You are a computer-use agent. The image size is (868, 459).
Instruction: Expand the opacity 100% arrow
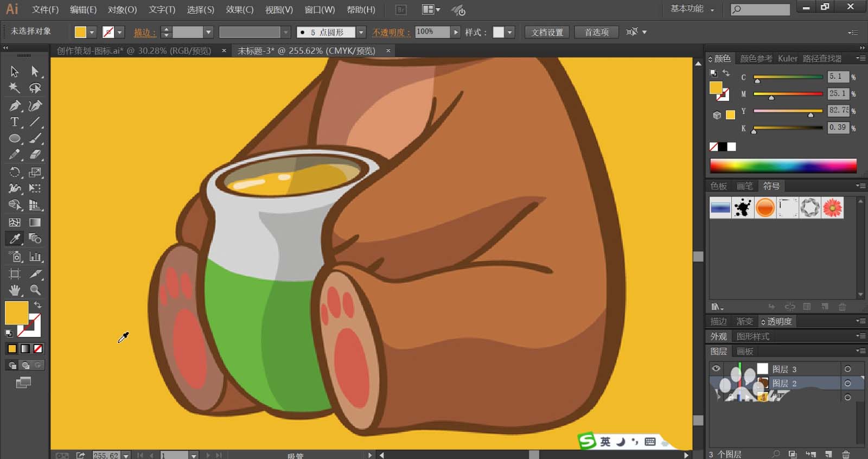[456, 32]
